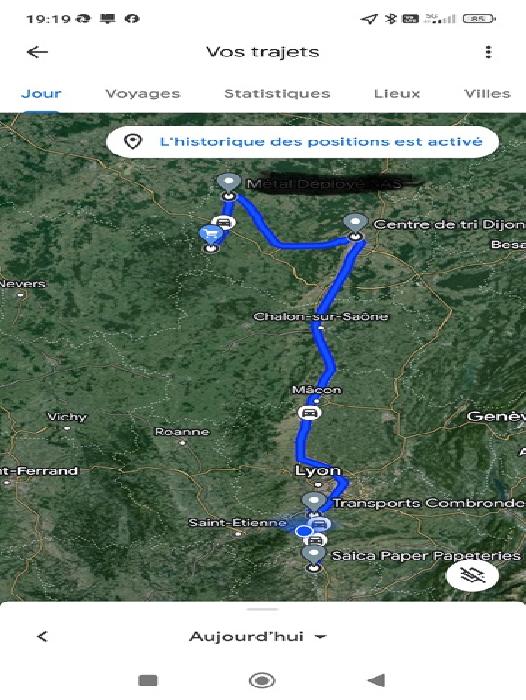Go to previous day with left chevron

click(x=42, y=636)
